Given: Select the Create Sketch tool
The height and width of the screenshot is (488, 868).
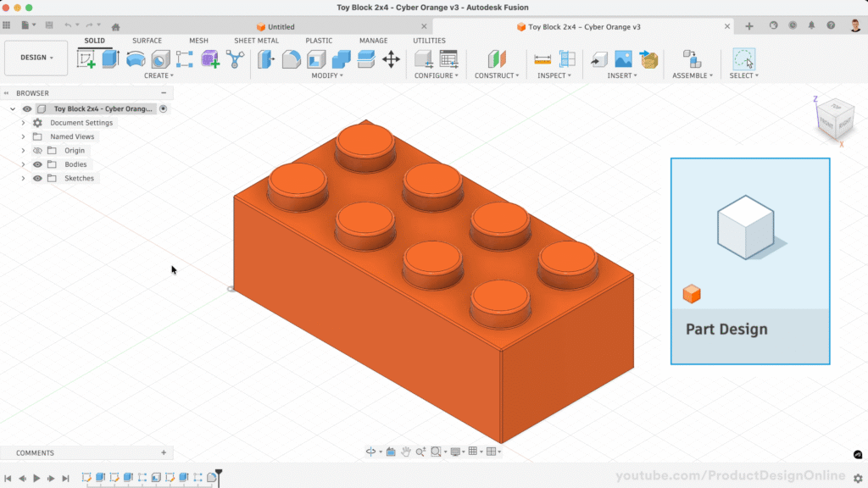Looking at the screenshot, I should click(x=86, y=59).
